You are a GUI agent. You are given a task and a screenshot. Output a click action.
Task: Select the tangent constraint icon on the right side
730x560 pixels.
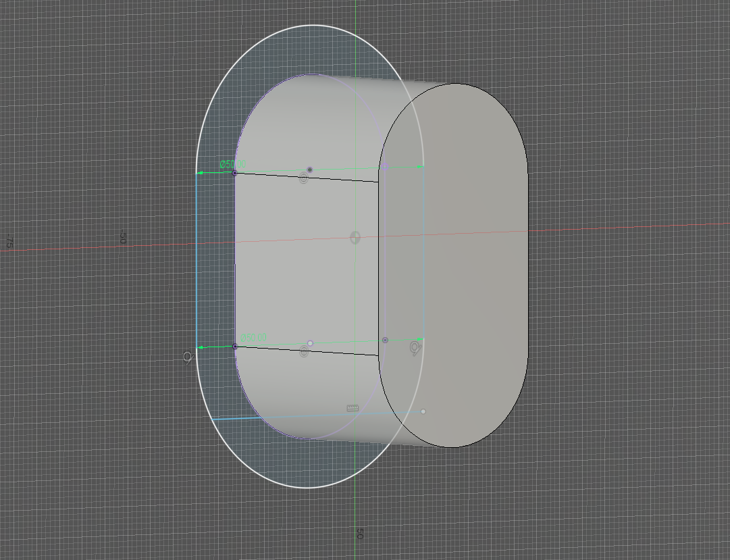click(x=415, y=348)
